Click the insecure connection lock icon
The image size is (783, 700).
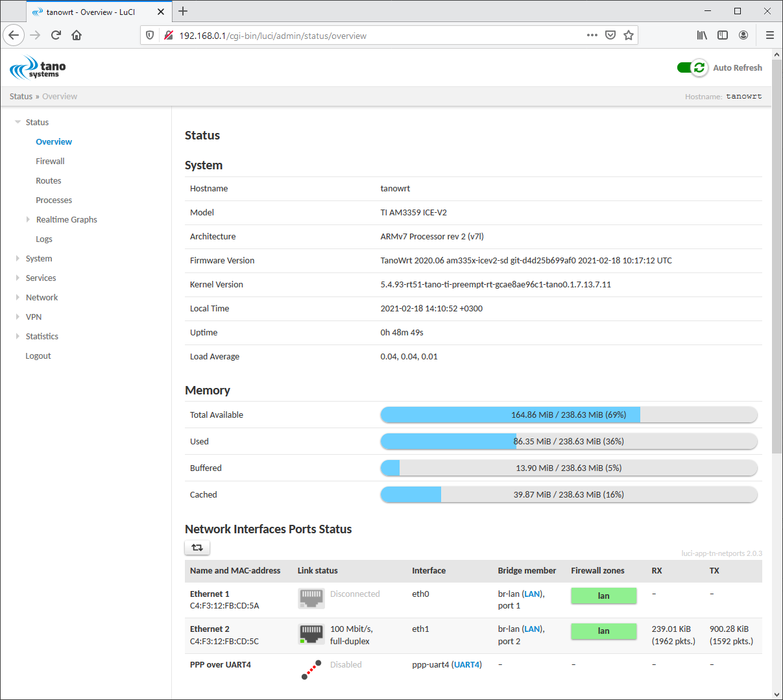(169, 35)
